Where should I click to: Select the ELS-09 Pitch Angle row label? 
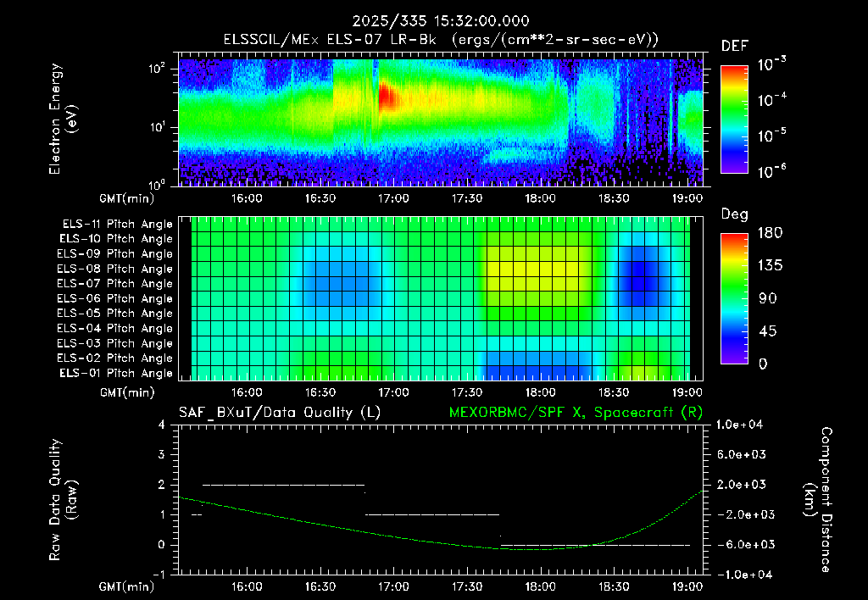point(114,254)
